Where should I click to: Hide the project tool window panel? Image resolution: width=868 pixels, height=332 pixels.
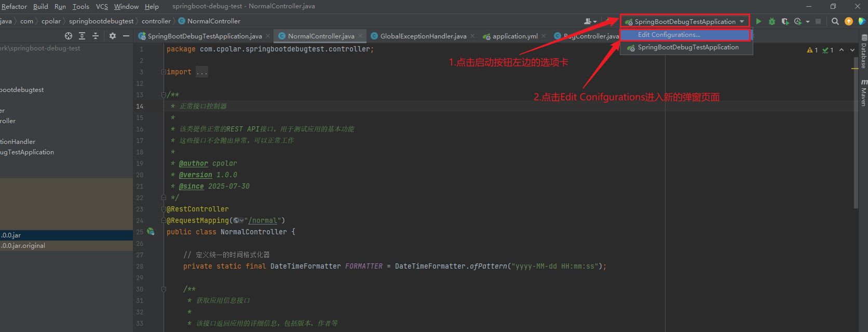pyautogui.click(x=126, y=36)
